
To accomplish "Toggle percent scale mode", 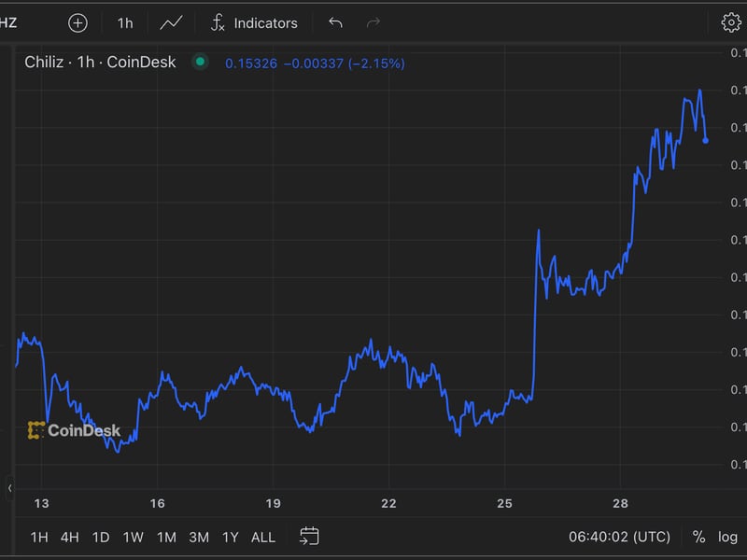I will 698,537.
